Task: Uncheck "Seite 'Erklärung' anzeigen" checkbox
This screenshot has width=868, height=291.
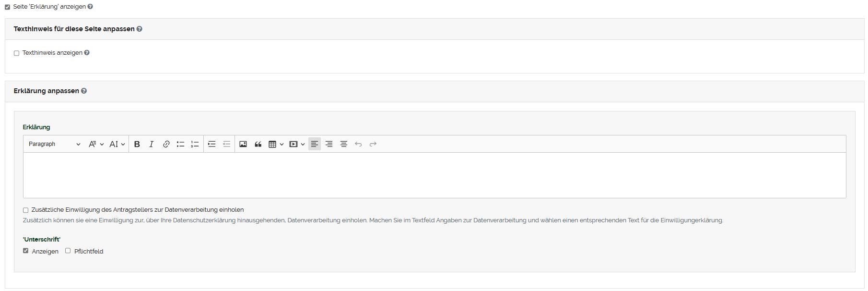Action: coord(8,7)
